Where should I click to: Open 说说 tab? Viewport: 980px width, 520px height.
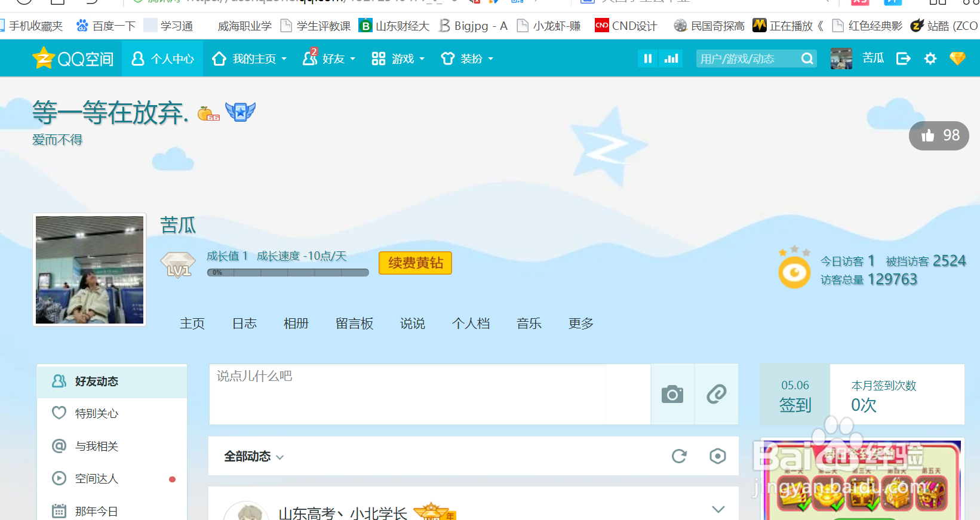coord(413,324)
